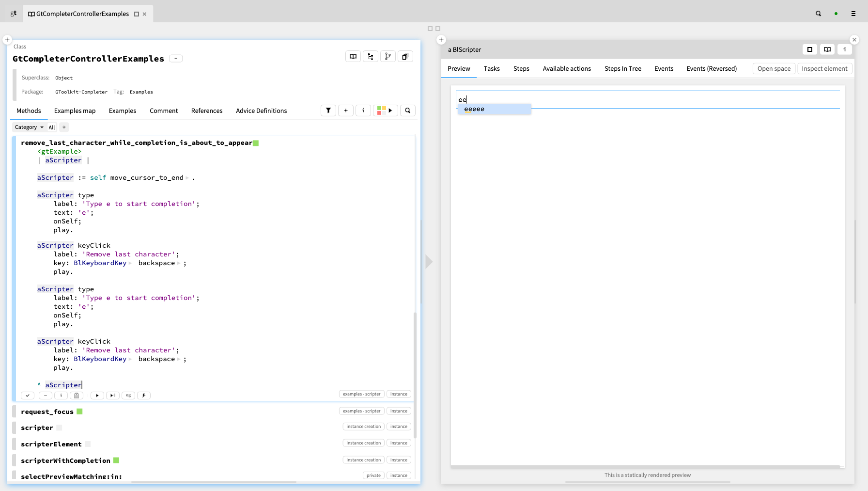Image resolution: width=868 pixels, height=491 pixels.
Task: Click the preview text field containing 'ee'
Action: pyautogui.click(x=648, y=99)
